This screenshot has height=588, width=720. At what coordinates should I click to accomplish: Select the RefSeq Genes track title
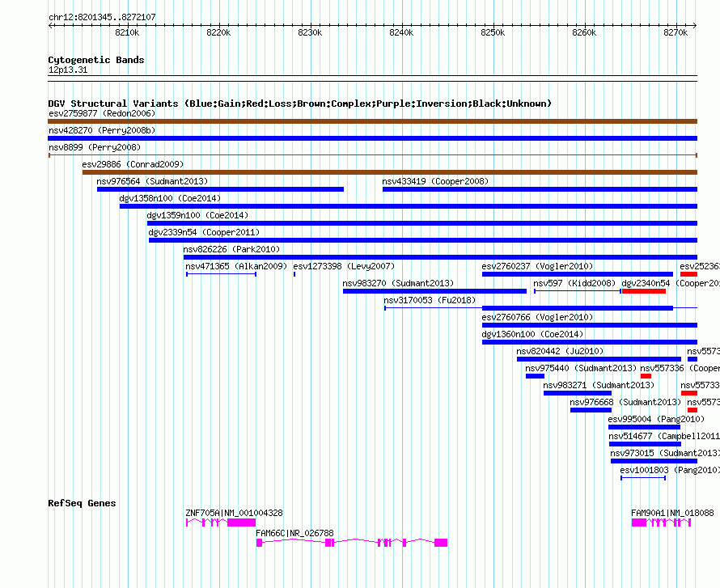[x=82, y=503]
